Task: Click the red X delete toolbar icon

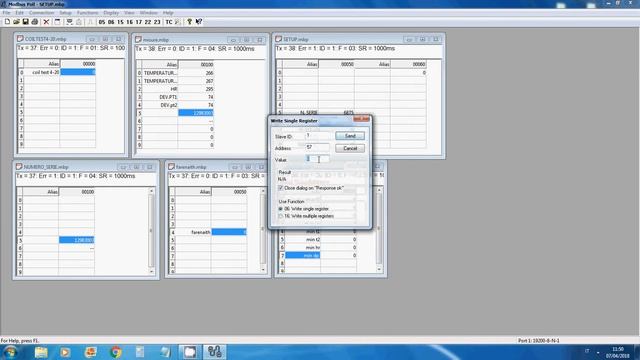Action: [46, 22]
